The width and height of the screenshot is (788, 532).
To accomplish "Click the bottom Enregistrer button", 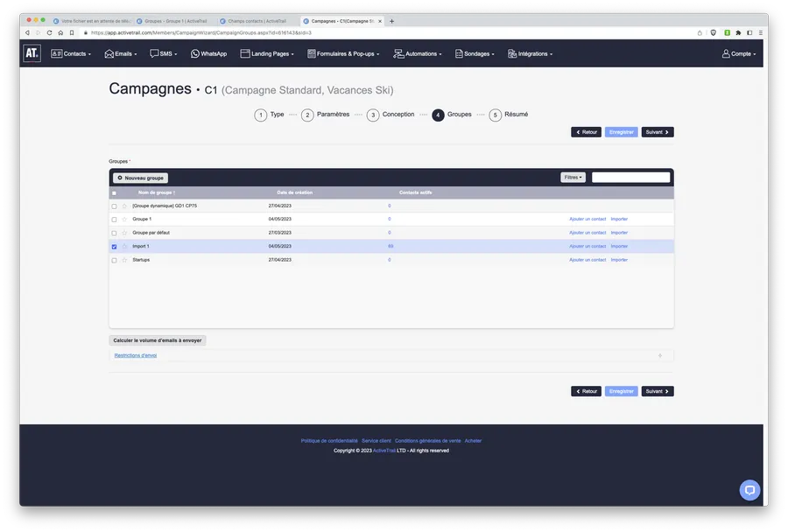I will point(621,391).
